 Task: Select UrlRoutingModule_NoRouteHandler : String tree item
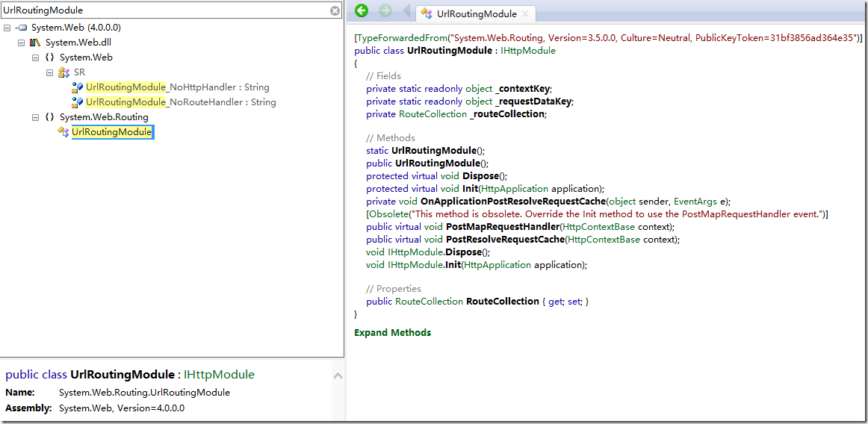tap(181, 102)
